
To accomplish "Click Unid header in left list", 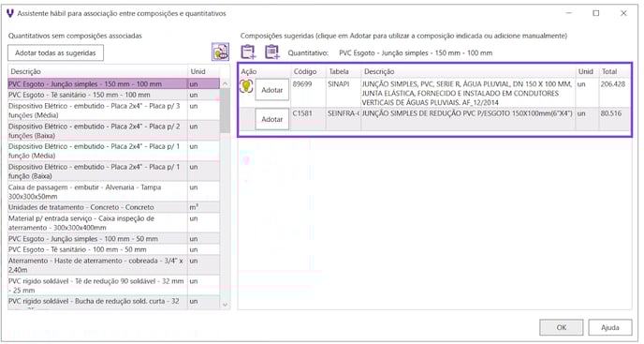I will coord(204,71).
